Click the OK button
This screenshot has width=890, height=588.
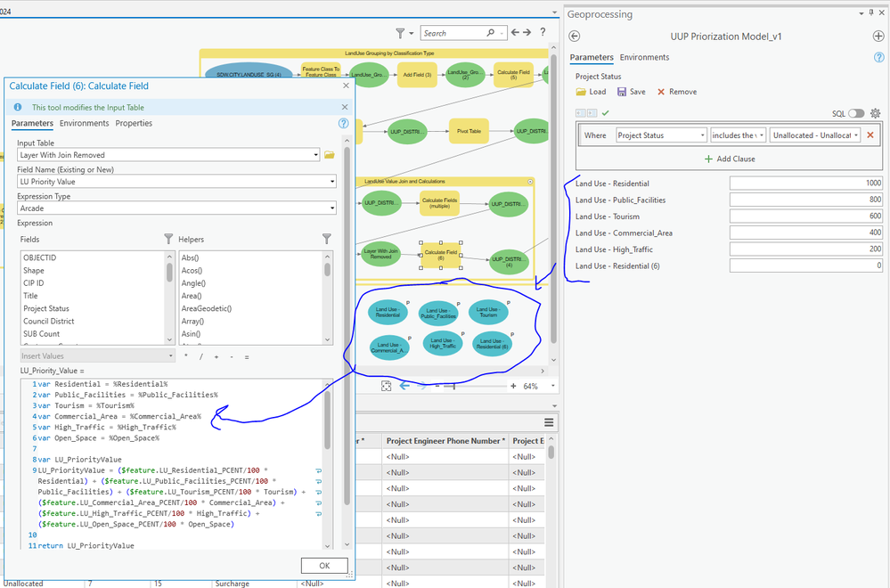(324, 566)
